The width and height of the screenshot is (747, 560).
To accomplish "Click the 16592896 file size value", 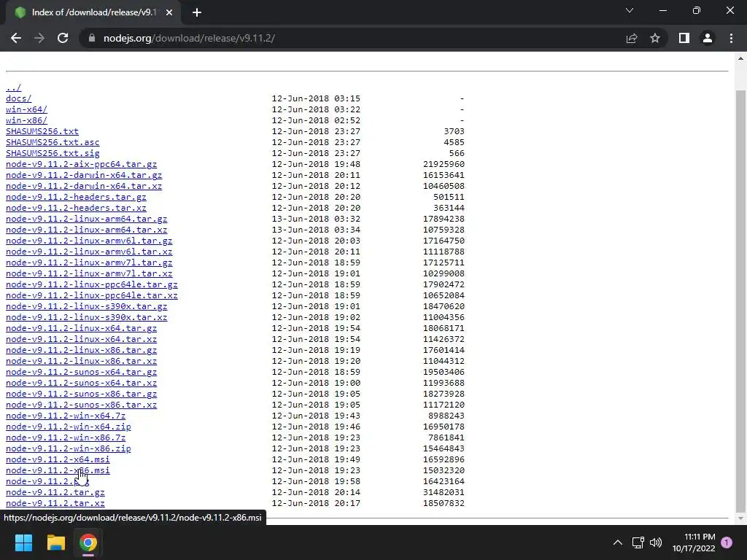I will 444,460.
